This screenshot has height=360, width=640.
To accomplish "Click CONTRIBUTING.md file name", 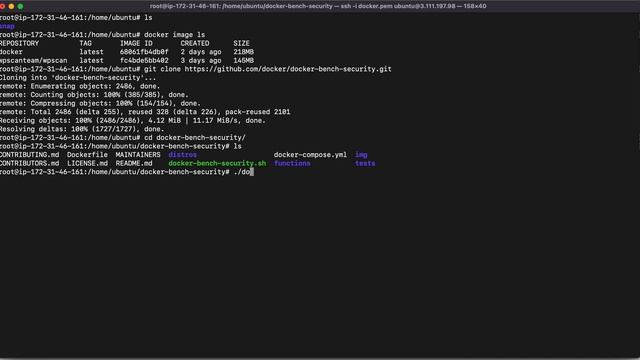I will (x=29, y=155).
